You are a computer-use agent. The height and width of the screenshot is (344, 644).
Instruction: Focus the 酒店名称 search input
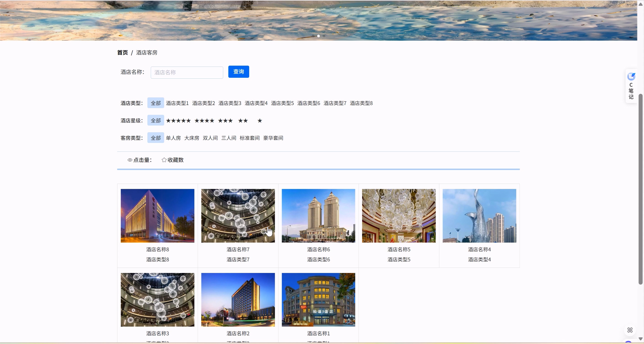click(x=187, y=73)
